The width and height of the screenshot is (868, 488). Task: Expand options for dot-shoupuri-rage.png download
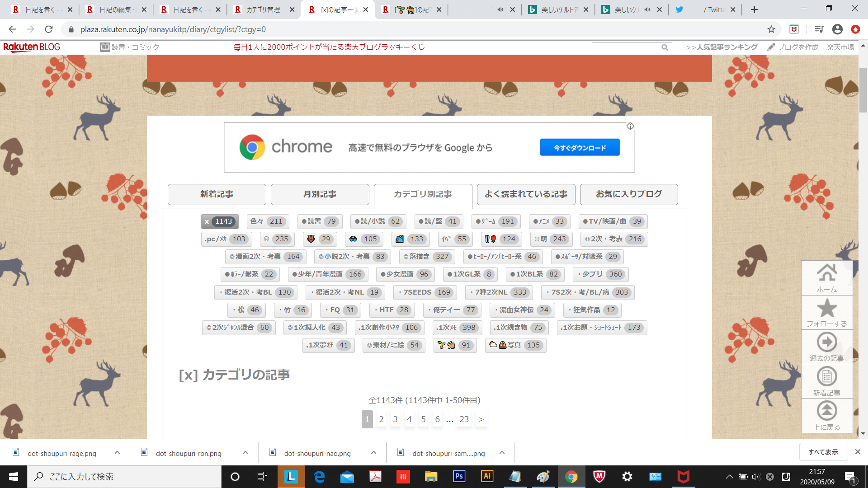117,453
